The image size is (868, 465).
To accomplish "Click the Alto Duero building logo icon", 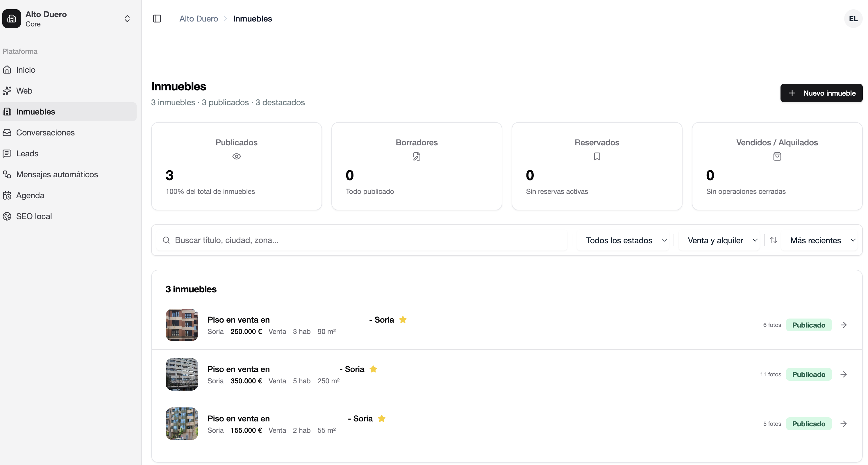I will pyautogui.click(x=12, y=19).
